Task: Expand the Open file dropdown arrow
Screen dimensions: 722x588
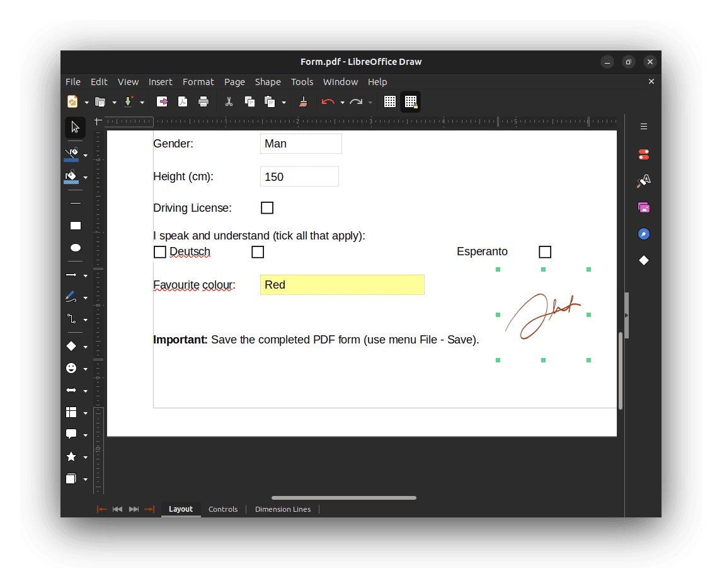Action: pos(114,103)
